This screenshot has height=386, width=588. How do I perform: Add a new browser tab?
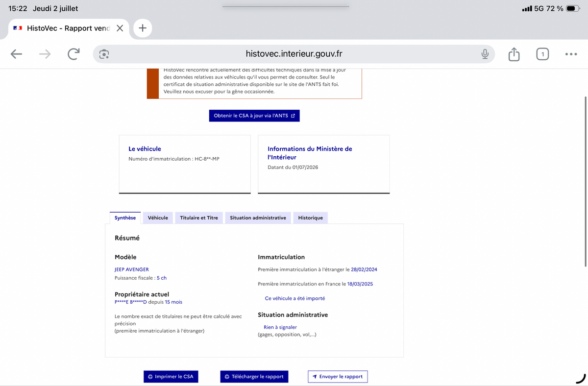[x=143, y=28]
